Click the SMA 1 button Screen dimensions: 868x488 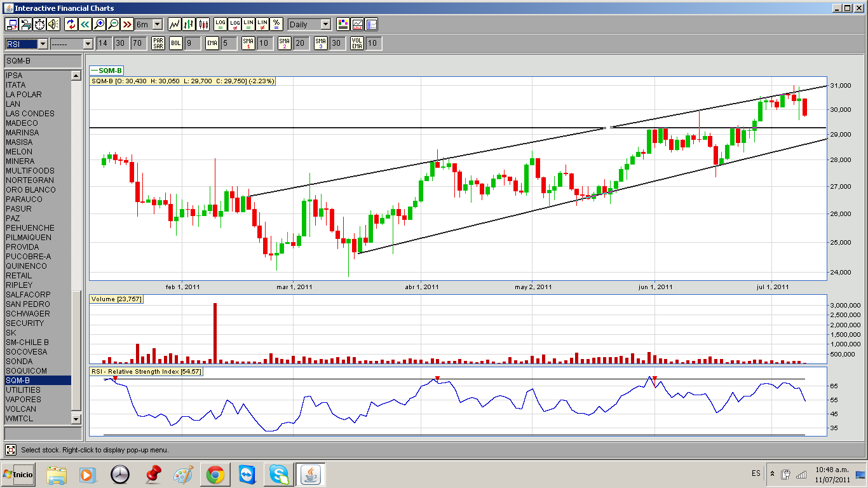(x=248, y=43)
